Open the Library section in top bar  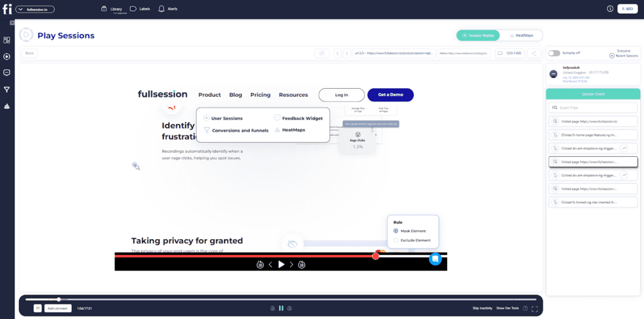[x=112, y=9]
